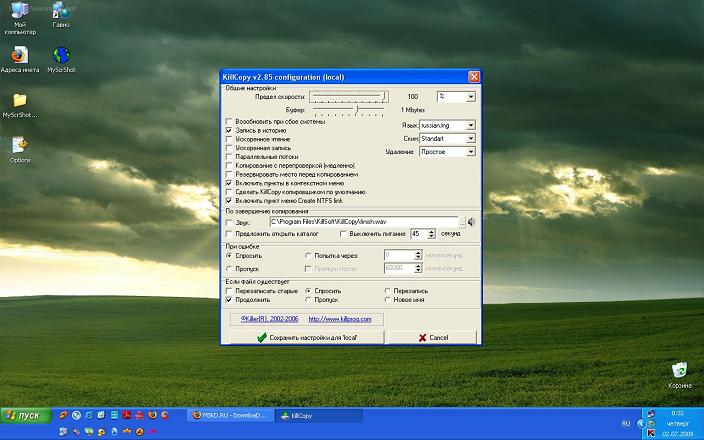704x440 pixels.
Task: Click the Cancel button
Action: (x=433, y=337)
